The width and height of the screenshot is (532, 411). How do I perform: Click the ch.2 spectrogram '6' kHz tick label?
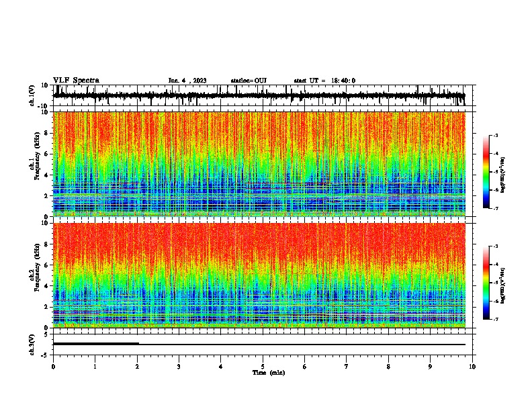click(46, 265)
